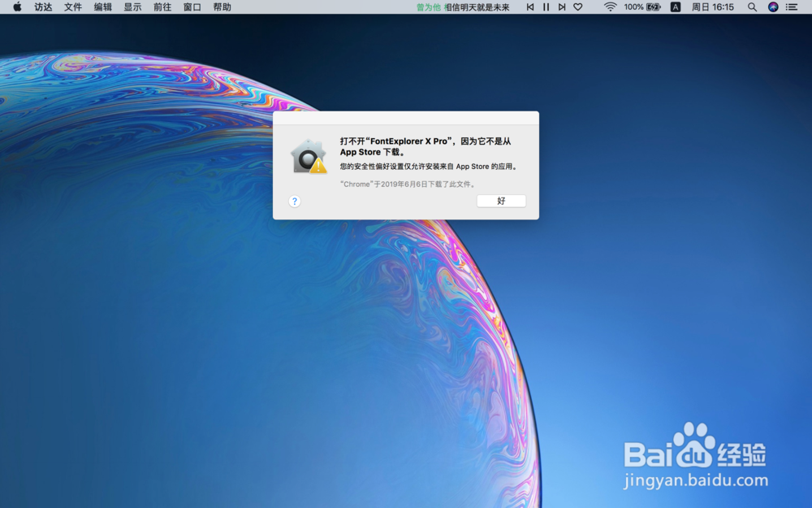Open the input source A menu
812x508 pixels.
click(x=676, y=7)
